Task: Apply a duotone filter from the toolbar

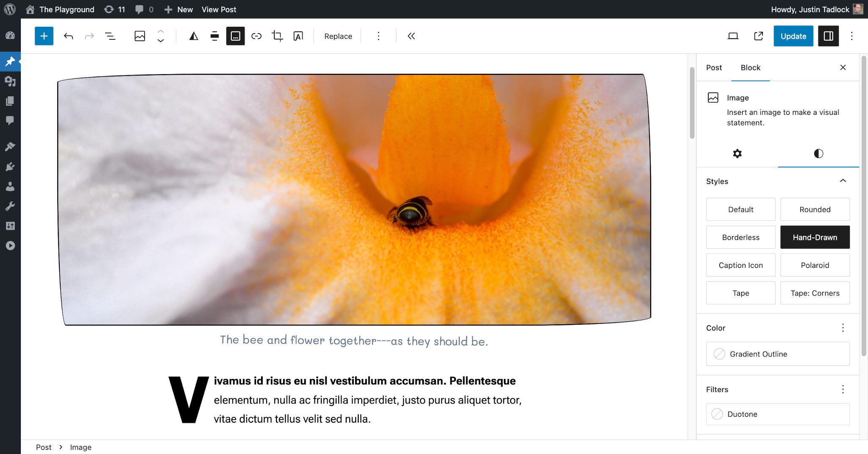Action: click(x=193, y=36)
